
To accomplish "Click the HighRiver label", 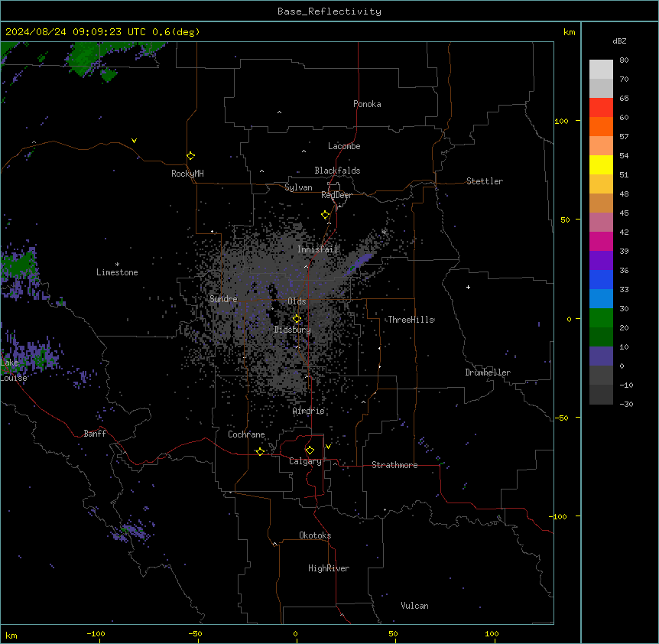I will pyautogui.click(x=329, y=568).
